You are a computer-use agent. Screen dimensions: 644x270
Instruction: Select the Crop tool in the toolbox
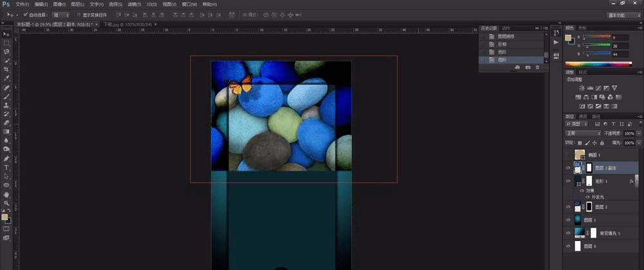tap(6, 69)
